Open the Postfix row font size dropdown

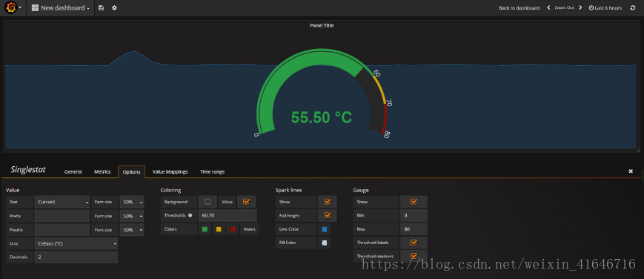pyautogui.click(x=132, y=229)
